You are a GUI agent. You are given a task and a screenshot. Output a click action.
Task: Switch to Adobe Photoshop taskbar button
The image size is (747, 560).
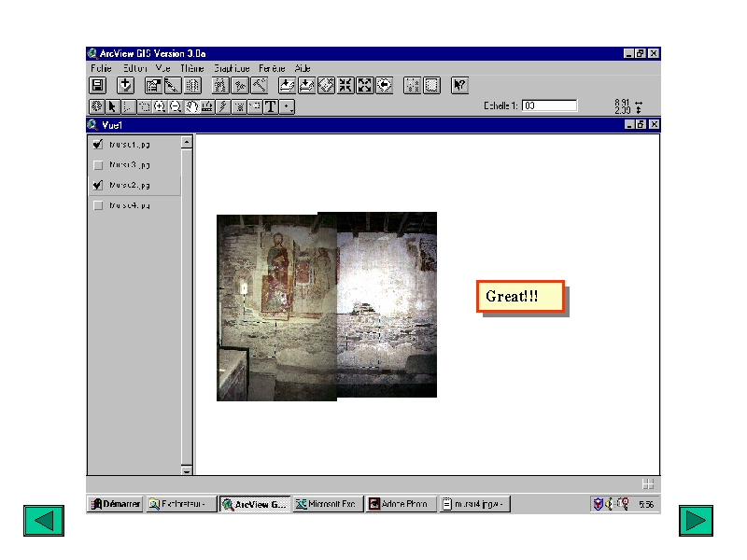402,504
